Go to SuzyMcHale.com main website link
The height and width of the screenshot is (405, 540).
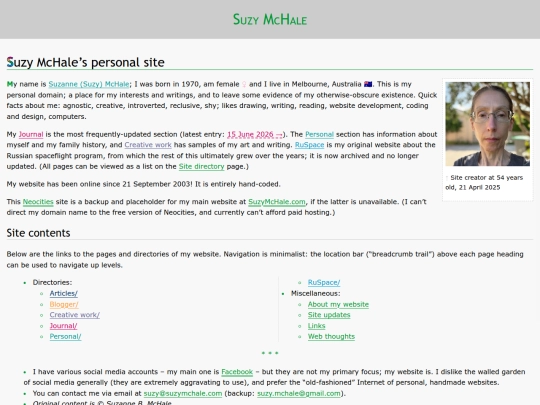277,202
